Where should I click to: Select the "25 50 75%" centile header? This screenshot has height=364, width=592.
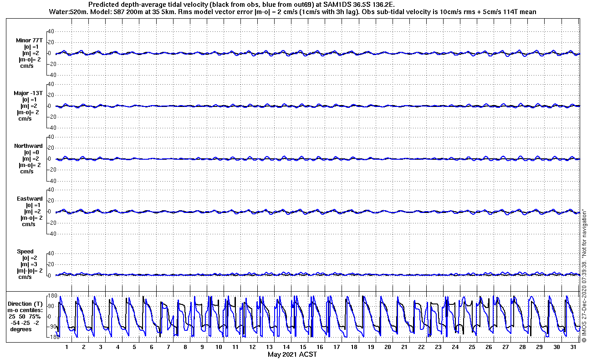pyautogui.click(x=25, y=317)
